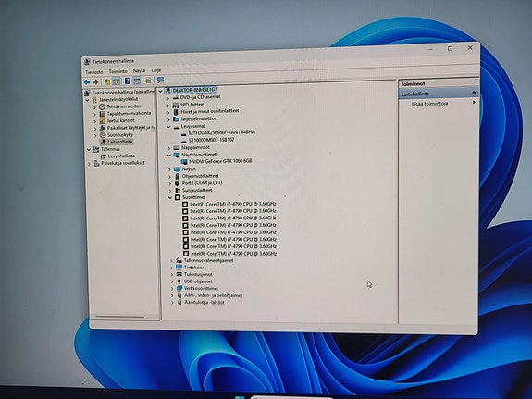The image size is (532, 399).
Task: Click Lisää toimintoja in actions pane
Action: (x=430, y=104)
